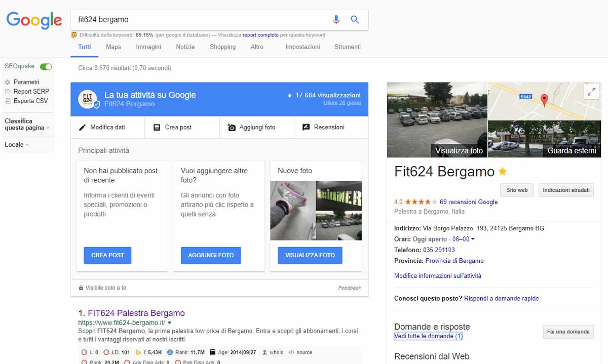Switch to Shopping tab
608x364 pixels.
click(x=222, y=47)
